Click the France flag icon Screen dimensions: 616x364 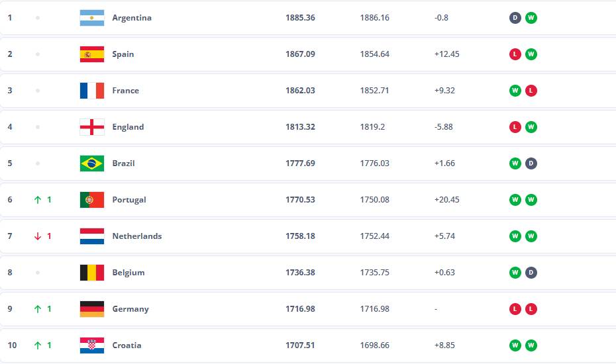92,91
